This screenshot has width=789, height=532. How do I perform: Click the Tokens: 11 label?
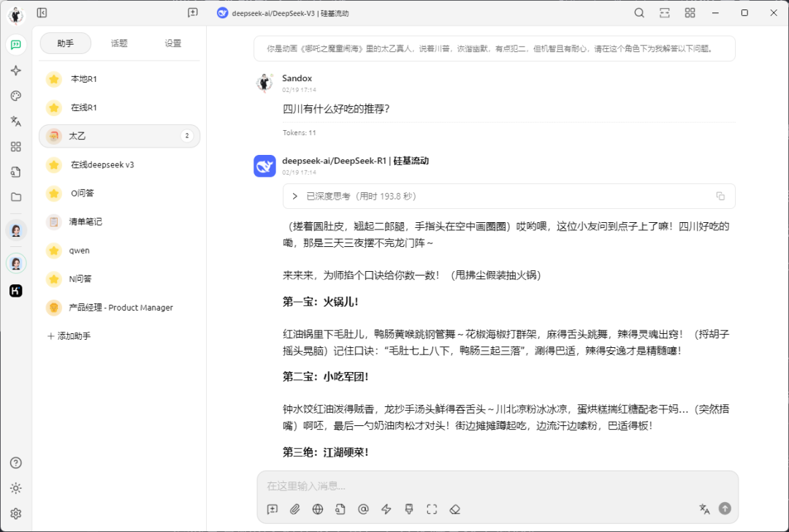[x=300, y=133]
